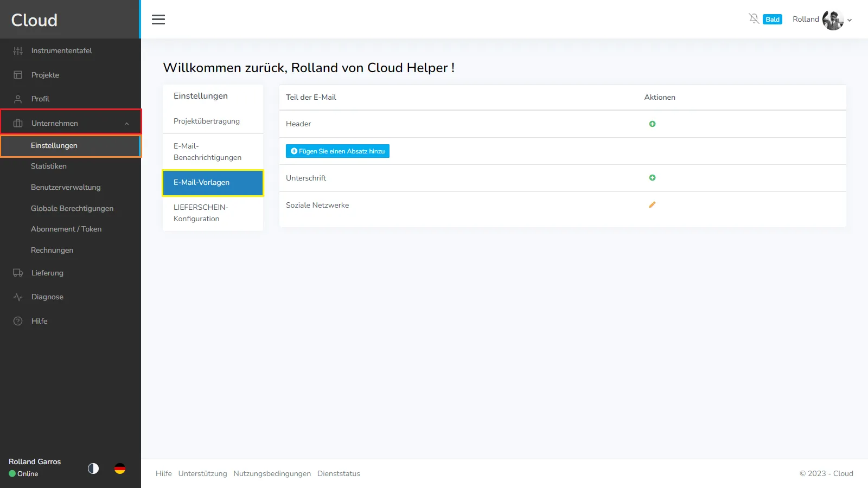Open the Dienststatus footer link
Image resolution: width=868 pixels, height=488 pixels.
[x=339, y=473]
